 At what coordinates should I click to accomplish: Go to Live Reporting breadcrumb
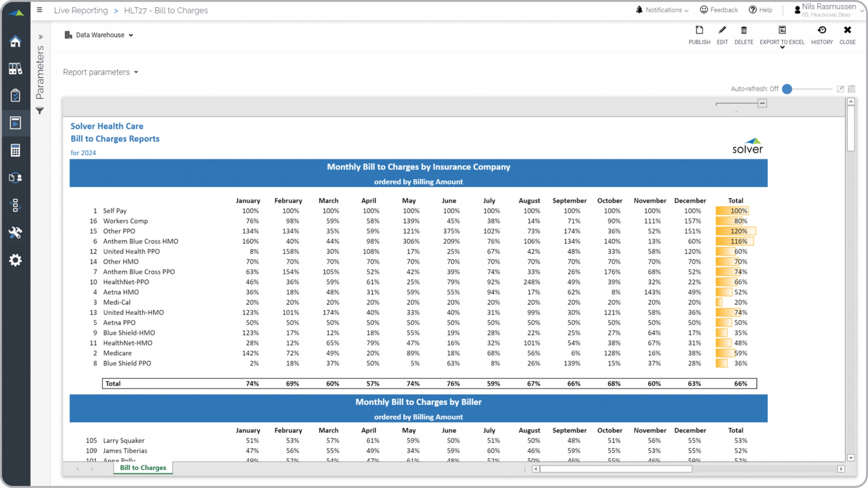click(81, 10)
